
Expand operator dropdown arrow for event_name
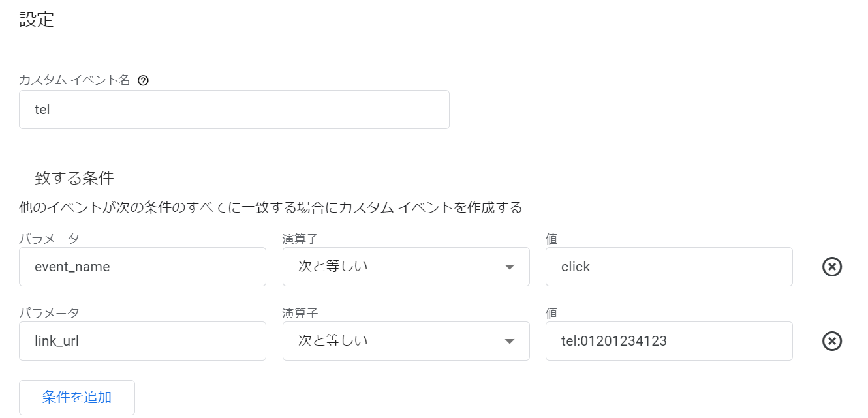(x=510, y=267)
